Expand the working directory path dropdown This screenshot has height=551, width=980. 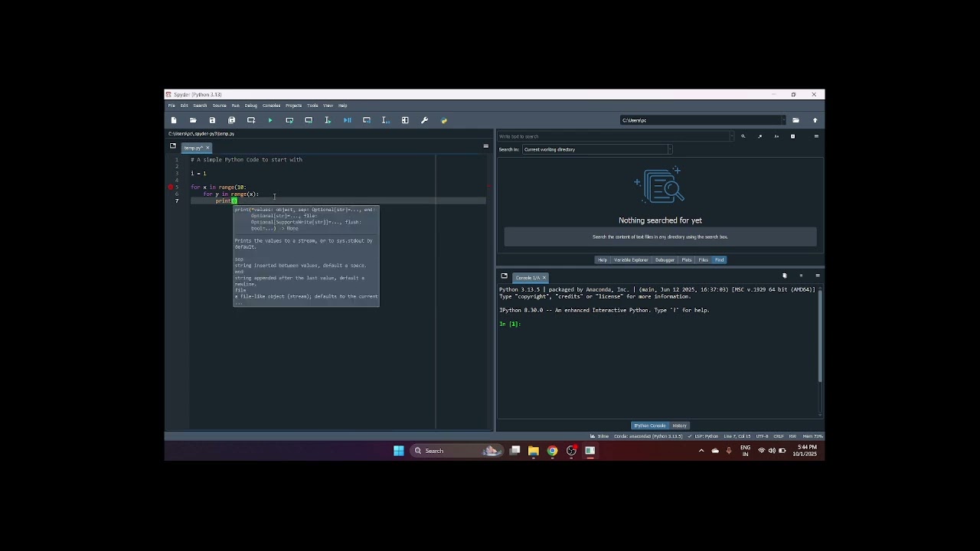coord(782,120)
